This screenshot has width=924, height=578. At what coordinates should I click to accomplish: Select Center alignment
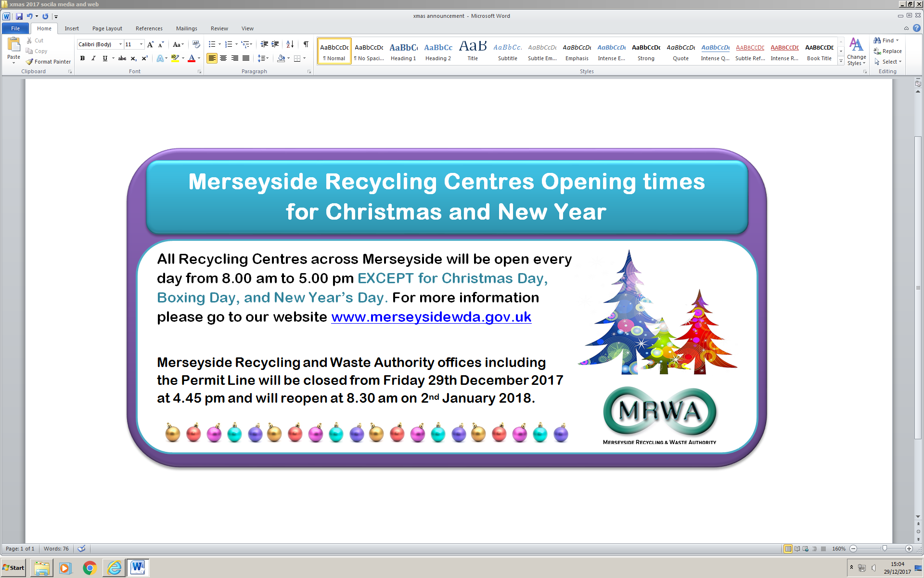point(223,58)
